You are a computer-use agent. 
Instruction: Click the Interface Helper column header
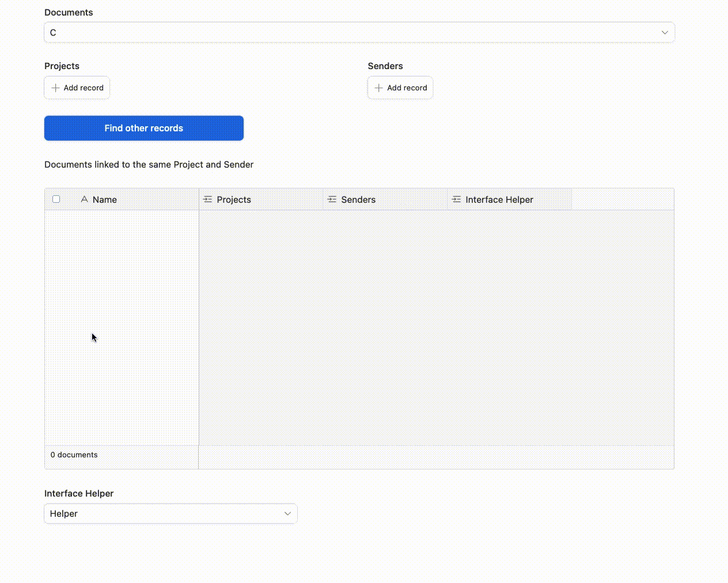click(510, 199)
